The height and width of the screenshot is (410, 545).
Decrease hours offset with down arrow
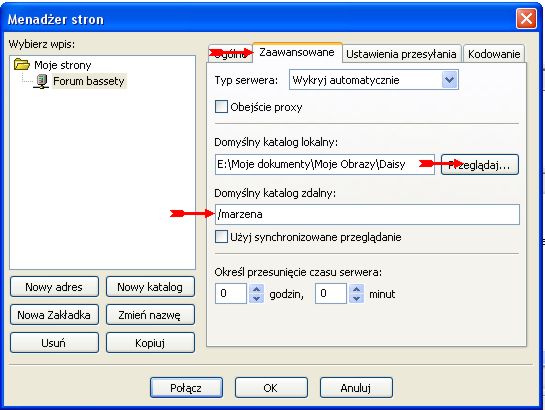click(x=257, y=298)
